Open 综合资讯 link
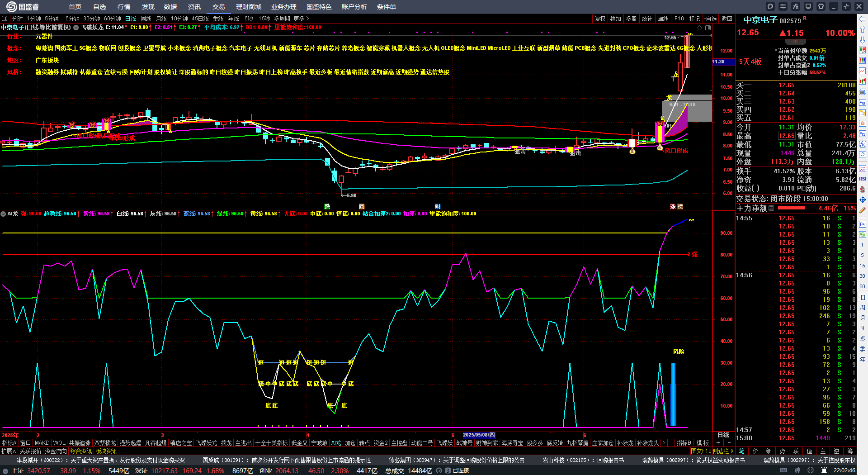 click(x=81, y=451)
